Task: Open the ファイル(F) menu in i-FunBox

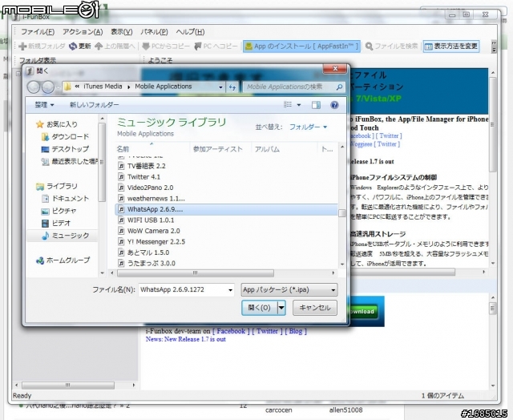Action: click(x=38, y=32)
